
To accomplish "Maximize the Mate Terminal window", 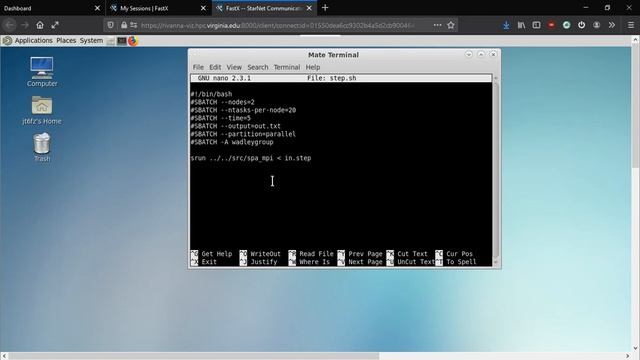I will click(481, 54).
